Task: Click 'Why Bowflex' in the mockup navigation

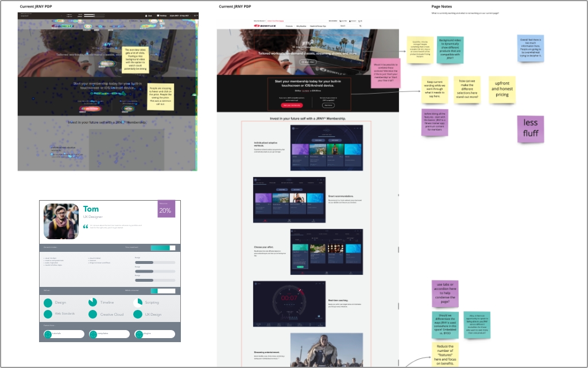Action: click(x=301, y=26)
